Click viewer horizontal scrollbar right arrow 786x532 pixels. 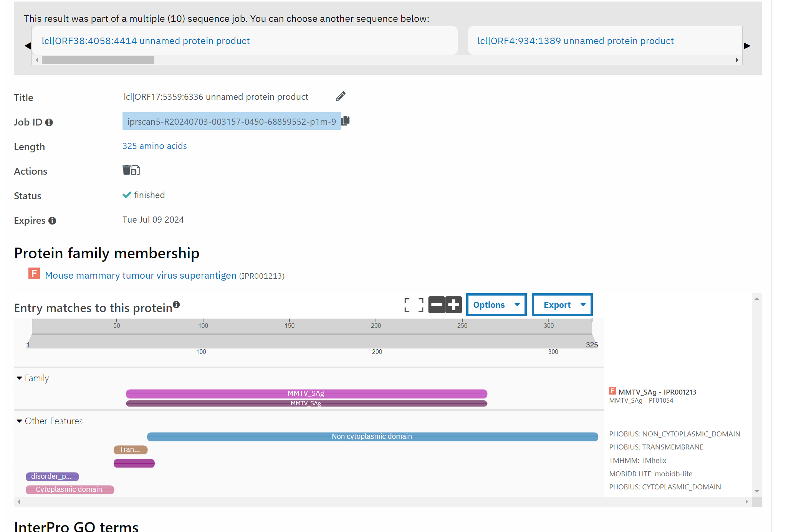pyautogui.click(x=746, y=502)
